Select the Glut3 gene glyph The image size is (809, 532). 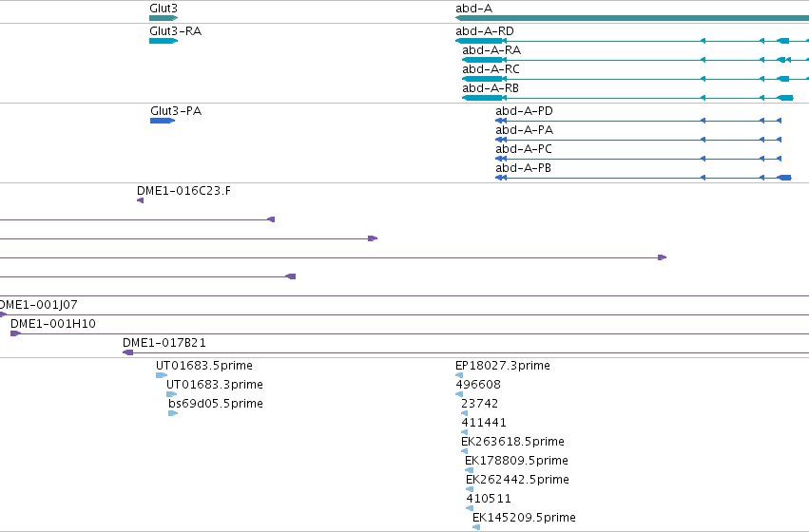tap(164, 18)
